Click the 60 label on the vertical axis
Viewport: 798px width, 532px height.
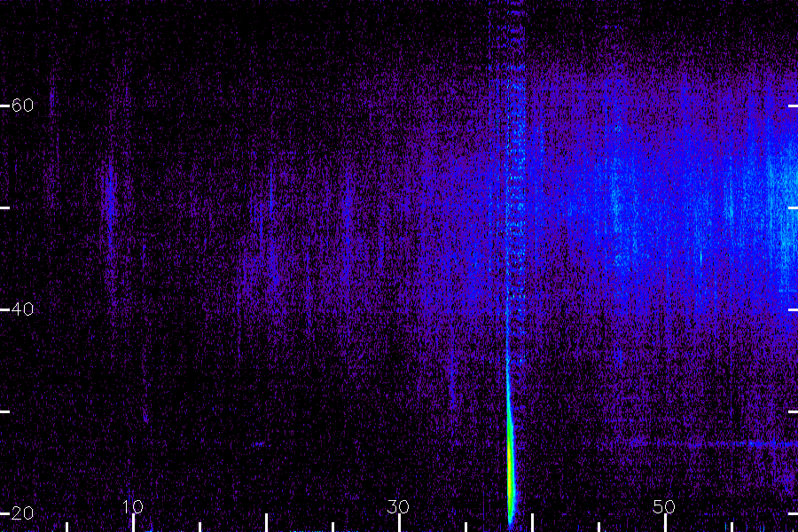click(22, 106)
